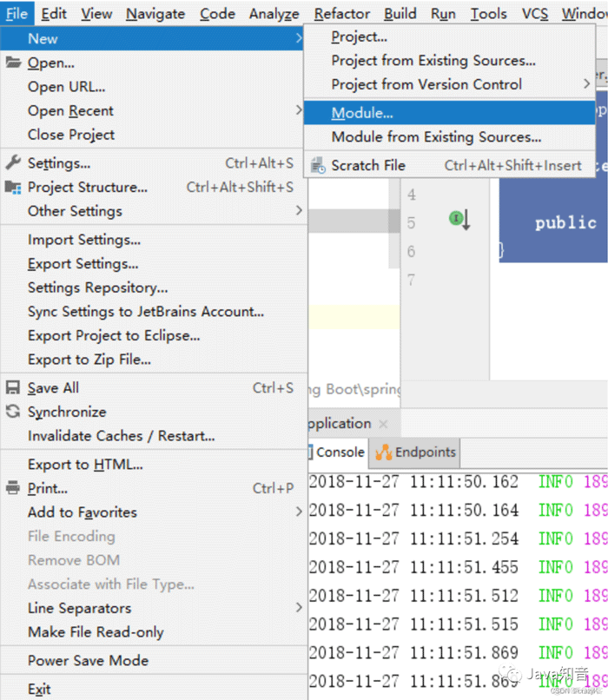The width and height of the screenshot is (608, 700).
Task: Open the Tools menu
Action: coord(489,14)
